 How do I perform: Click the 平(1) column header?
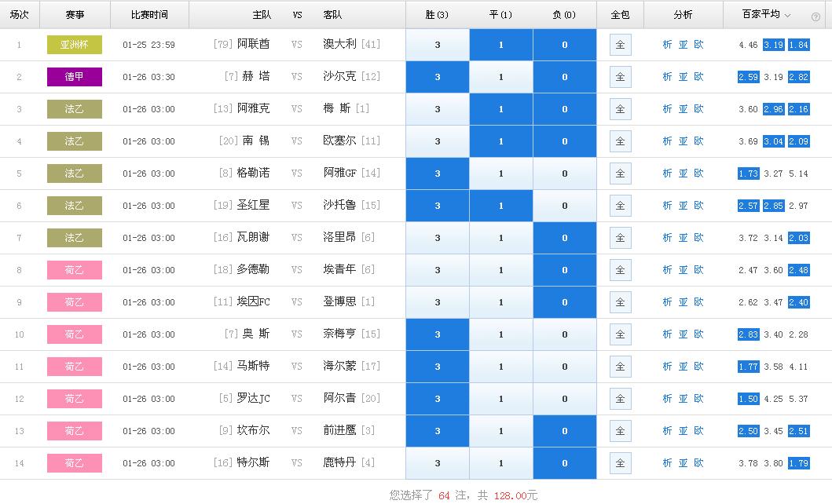tap(501, 15)
